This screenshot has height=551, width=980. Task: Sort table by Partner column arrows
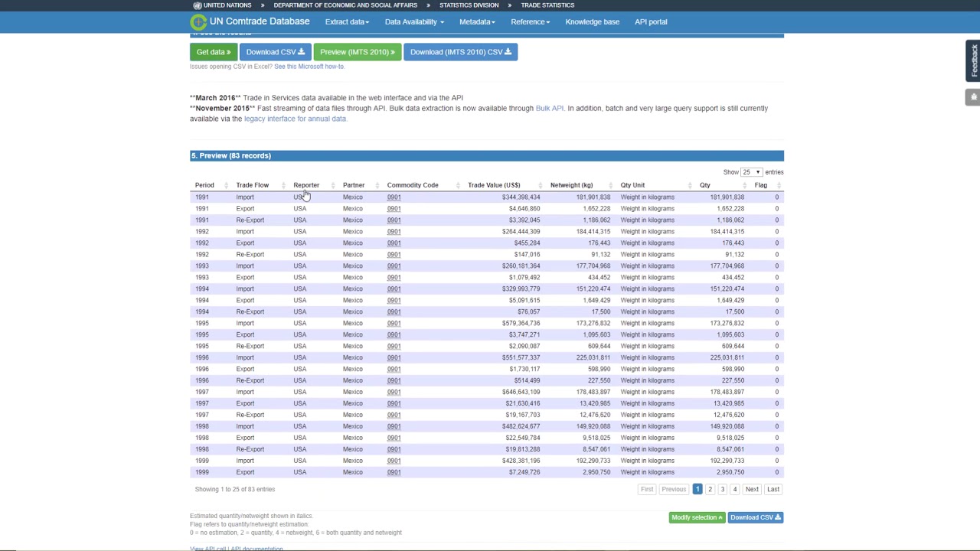tap(378, 185)
